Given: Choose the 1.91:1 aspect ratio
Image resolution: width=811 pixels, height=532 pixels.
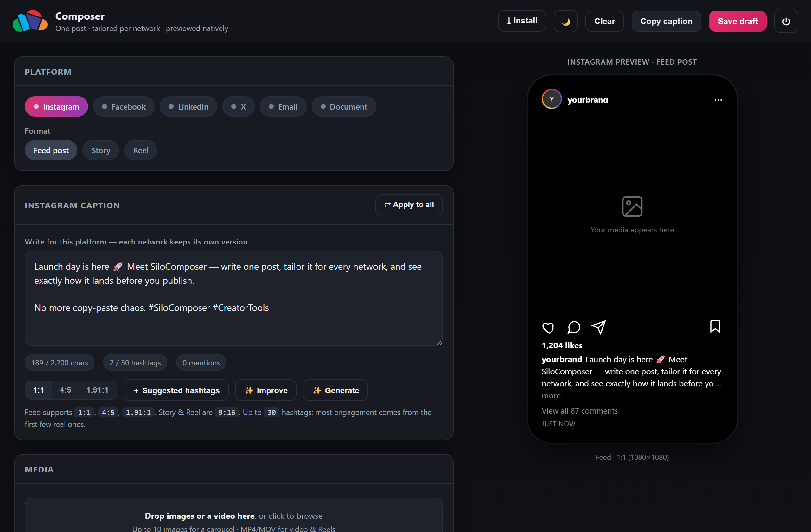Looking at the screenshot, I should coord(97,390).
